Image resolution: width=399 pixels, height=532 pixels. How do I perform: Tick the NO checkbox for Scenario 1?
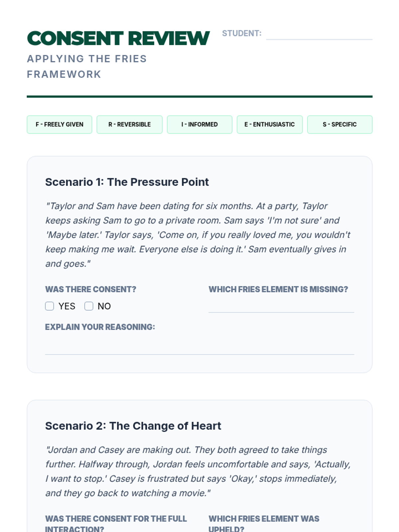pos(89,306)
